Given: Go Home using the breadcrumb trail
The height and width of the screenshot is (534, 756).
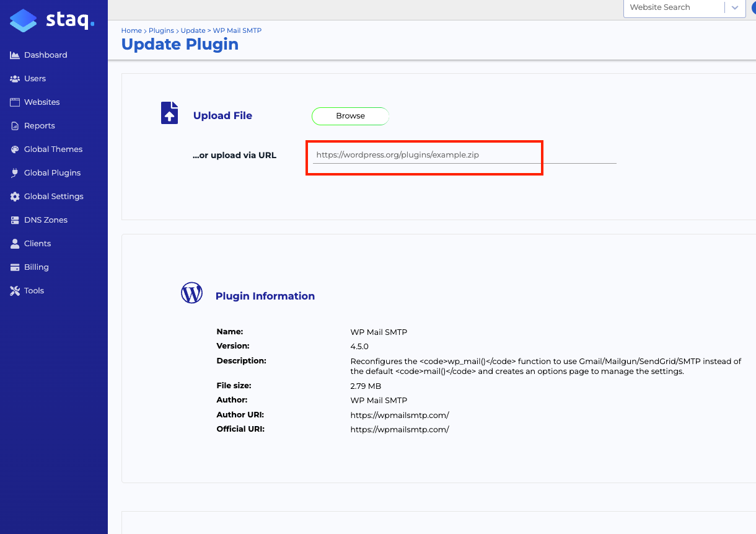Looking at the screenshot, I should [x=131, y=30].
